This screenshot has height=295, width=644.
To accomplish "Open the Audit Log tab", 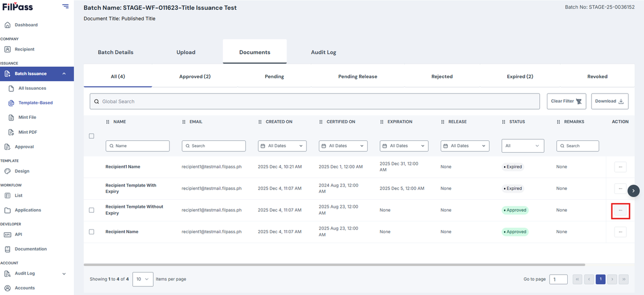I will coord(324,52).
